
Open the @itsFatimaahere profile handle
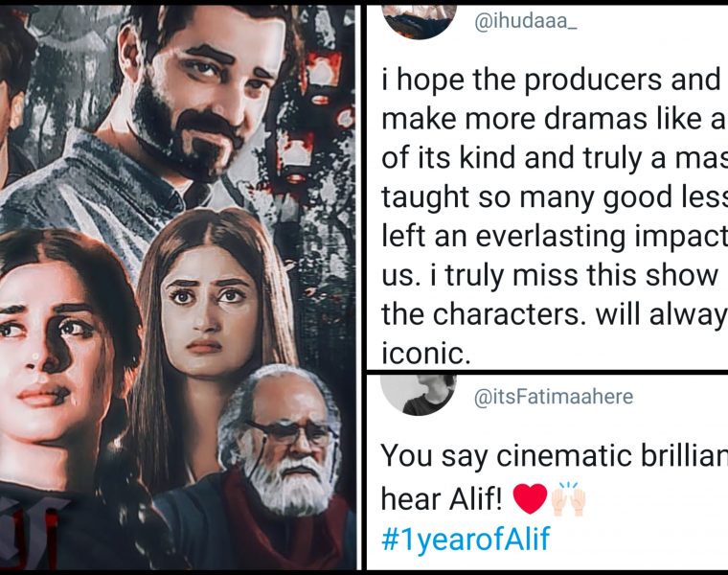point(554,397)
